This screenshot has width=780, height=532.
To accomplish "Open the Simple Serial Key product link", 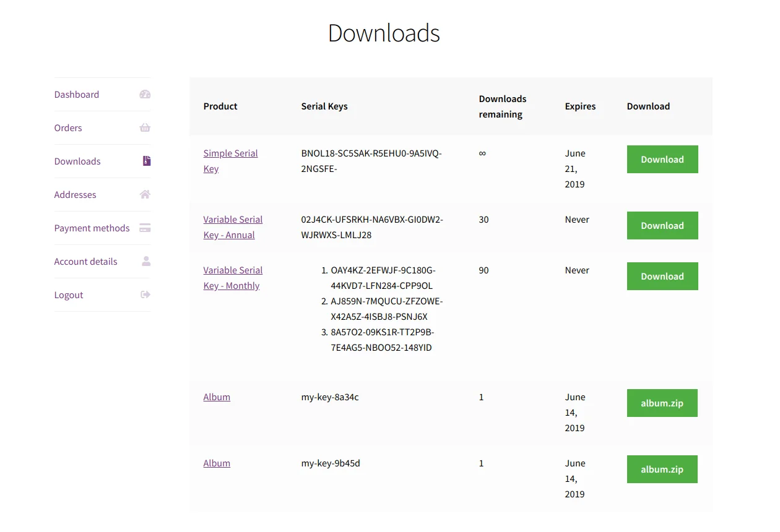I will (x=230, y=161).
